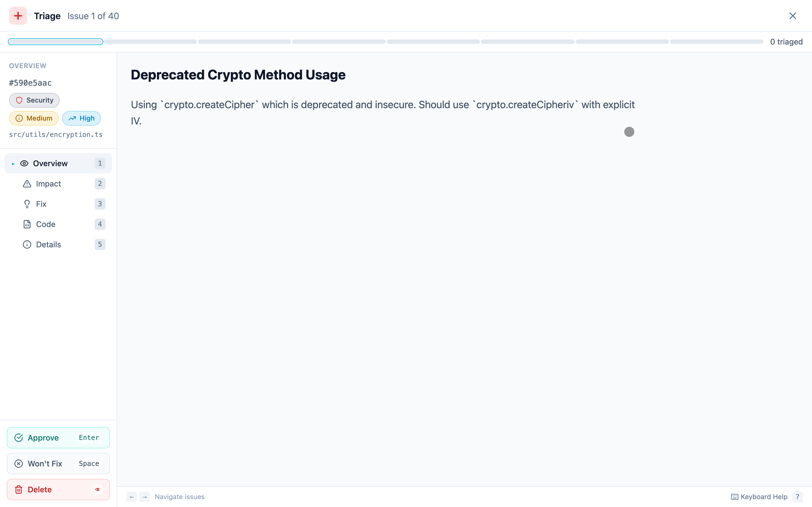
Task: Open the Impact section in sidebar
Action: click(49, 184)
